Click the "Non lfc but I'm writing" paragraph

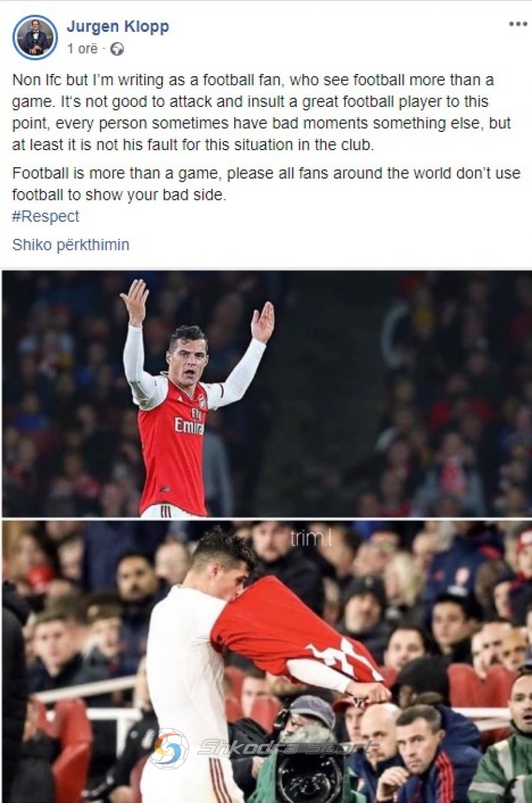point(261,112)
